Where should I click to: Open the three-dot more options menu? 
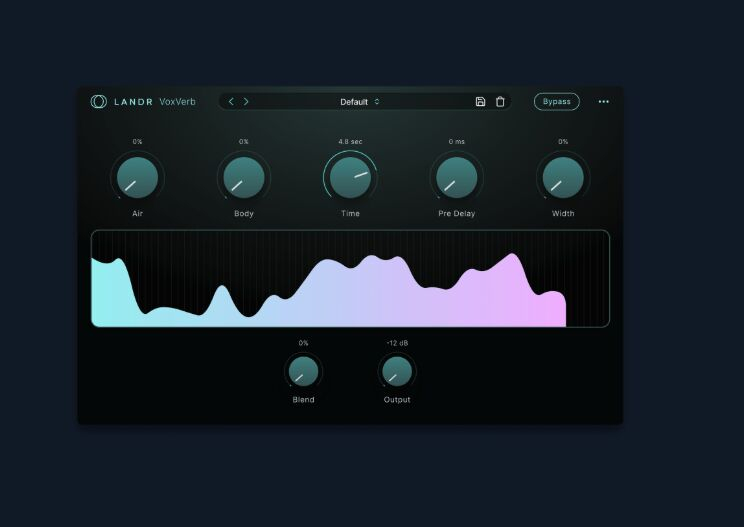[x=603, y=101]
